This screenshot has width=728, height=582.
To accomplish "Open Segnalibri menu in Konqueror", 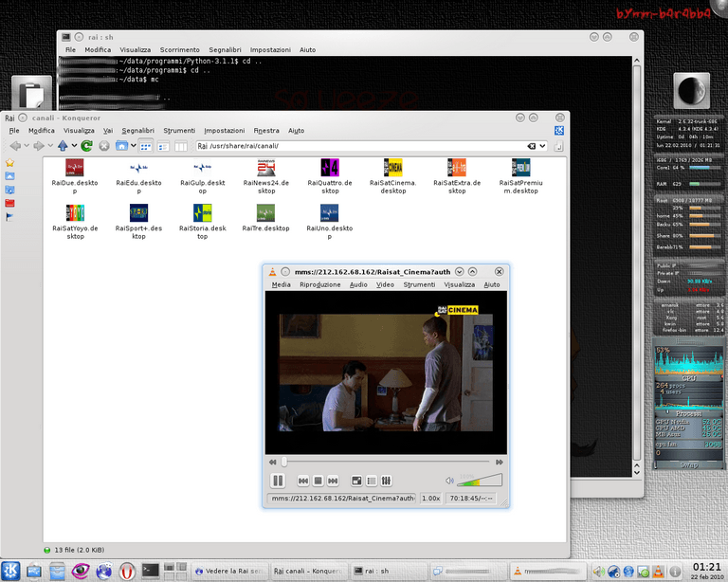I will pyautogui.click(x=137, y=131).
